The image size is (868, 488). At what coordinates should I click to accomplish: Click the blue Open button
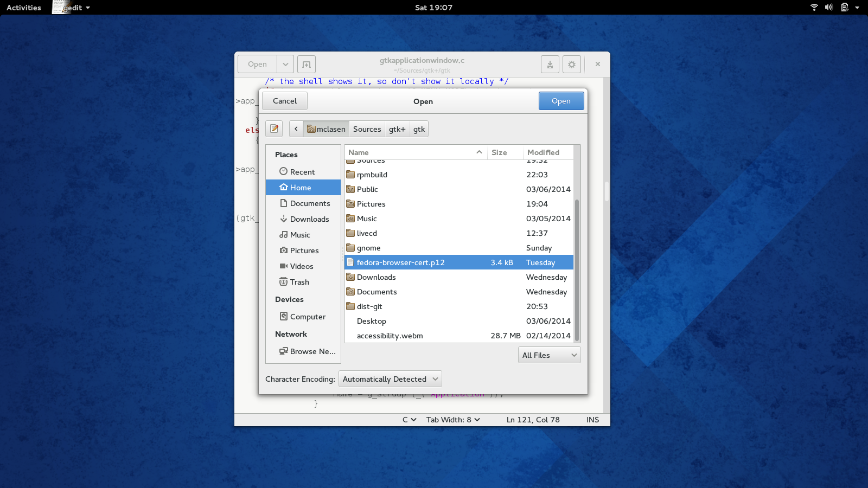(x=561, y=100)
